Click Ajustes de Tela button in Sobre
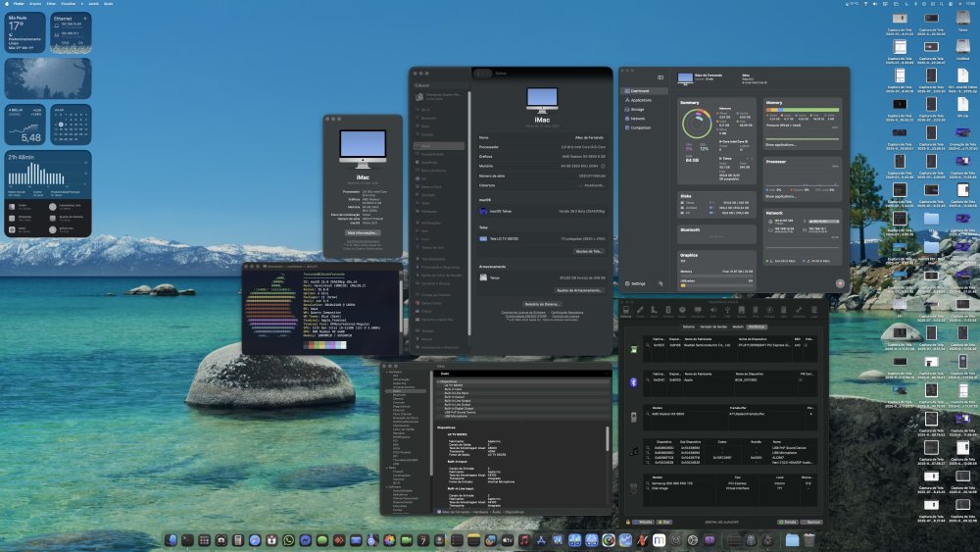The width and height of the screenshot is (980, 552). pyautogui.click(x=589, y=251)
